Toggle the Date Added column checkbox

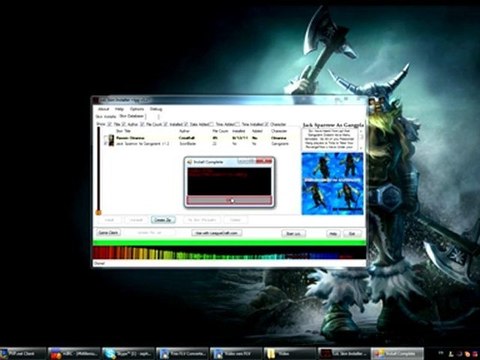(x=186, y=124)
